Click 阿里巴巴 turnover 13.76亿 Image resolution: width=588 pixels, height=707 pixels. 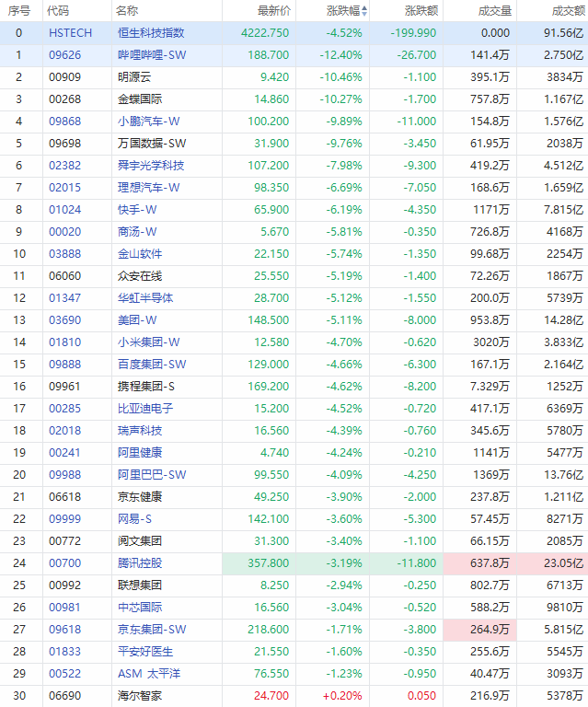click(x=563, y=475)
